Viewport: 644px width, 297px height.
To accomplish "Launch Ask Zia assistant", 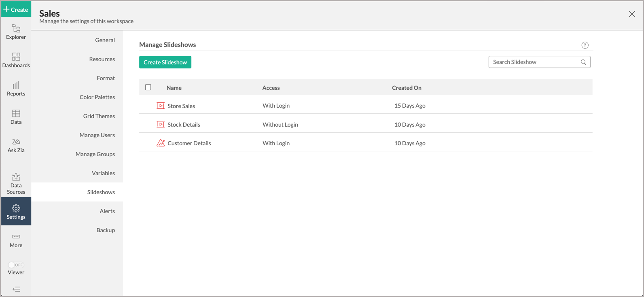I will pos(16,145).
